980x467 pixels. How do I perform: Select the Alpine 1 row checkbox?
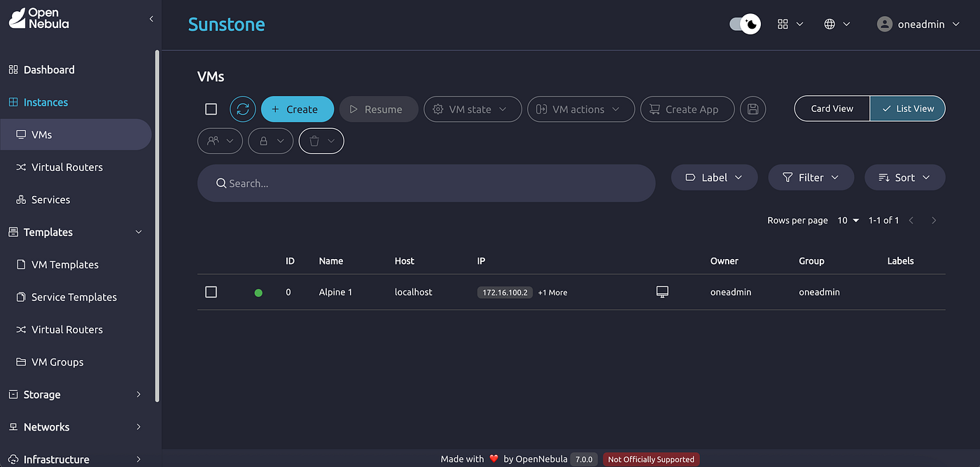click(x=211, y=292)
